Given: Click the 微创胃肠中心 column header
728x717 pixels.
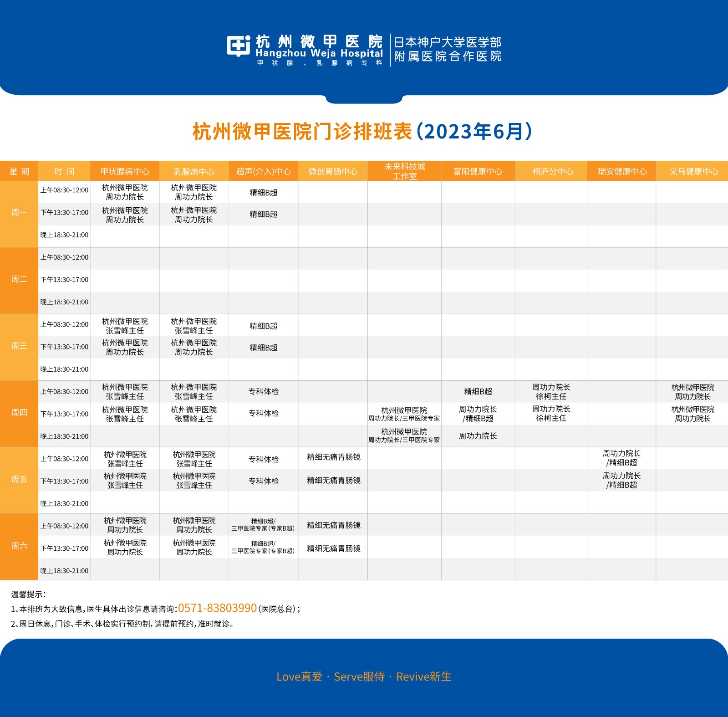Looking at the screenshot, I should pyautogui.click(x=333, y=171).
